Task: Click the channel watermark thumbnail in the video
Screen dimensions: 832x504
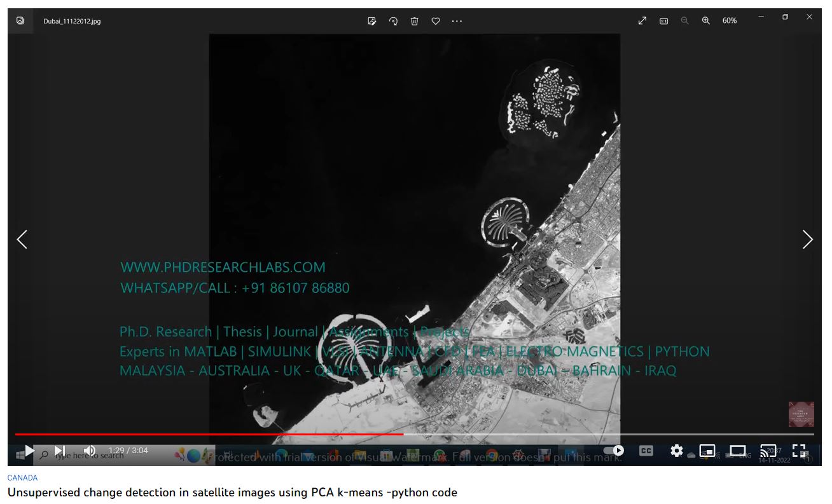Action: tap(801, 414)
